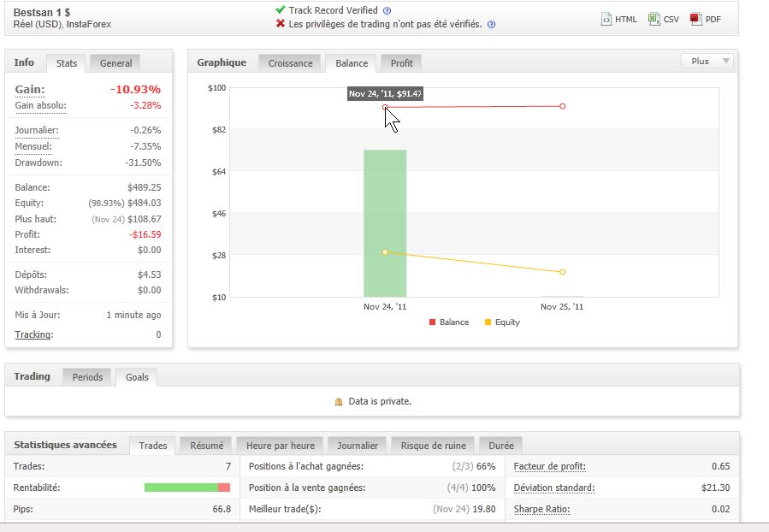Viewport: 769px width, 532px height.
Task: Open the Risque de ruine tab
Action: tap(433, 446)
